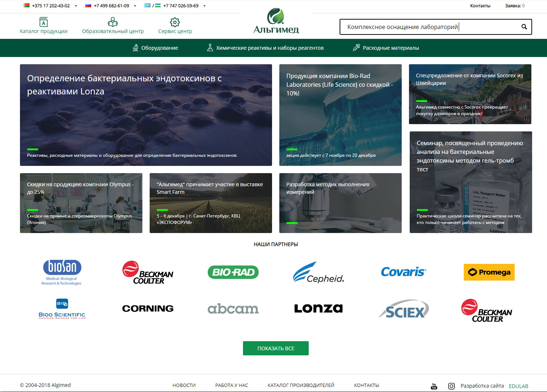Open the Заявка: 0 link
Screen dimensions: 547x392
click(515, 6)
